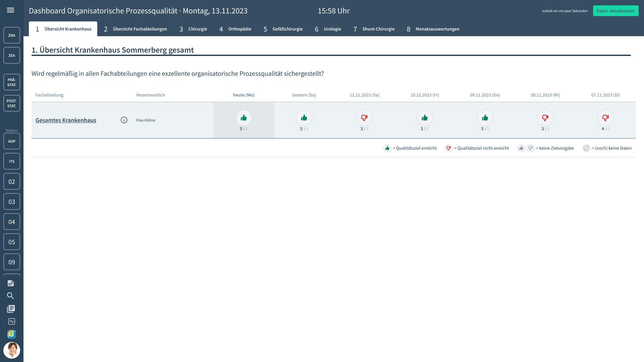Viewport: 644px width, 362px height.
Task: Click today's green thumbs-up indicator
Action: pos(244,118)
